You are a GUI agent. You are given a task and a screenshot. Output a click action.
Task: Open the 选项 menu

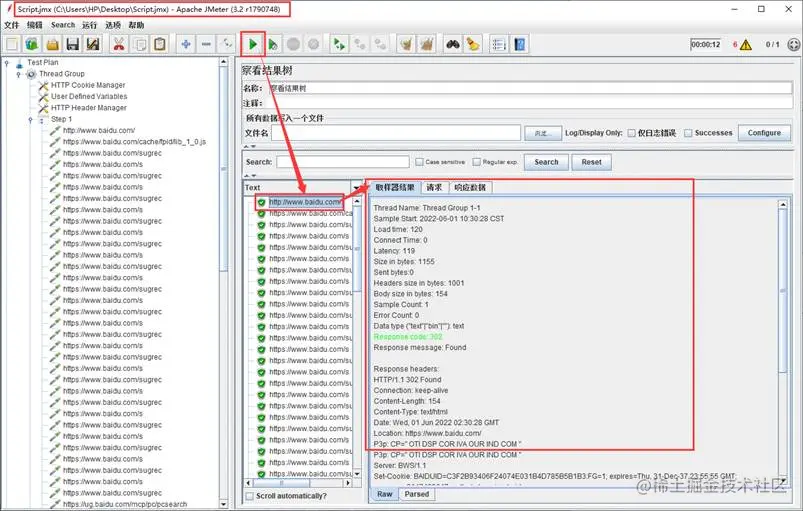113,25
